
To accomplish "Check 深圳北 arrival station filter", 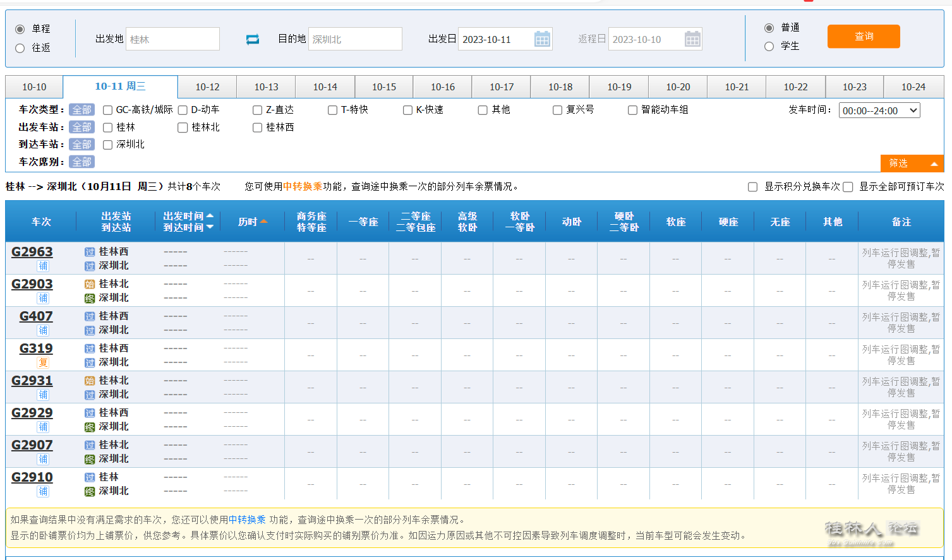I will (x=107, y=145).
